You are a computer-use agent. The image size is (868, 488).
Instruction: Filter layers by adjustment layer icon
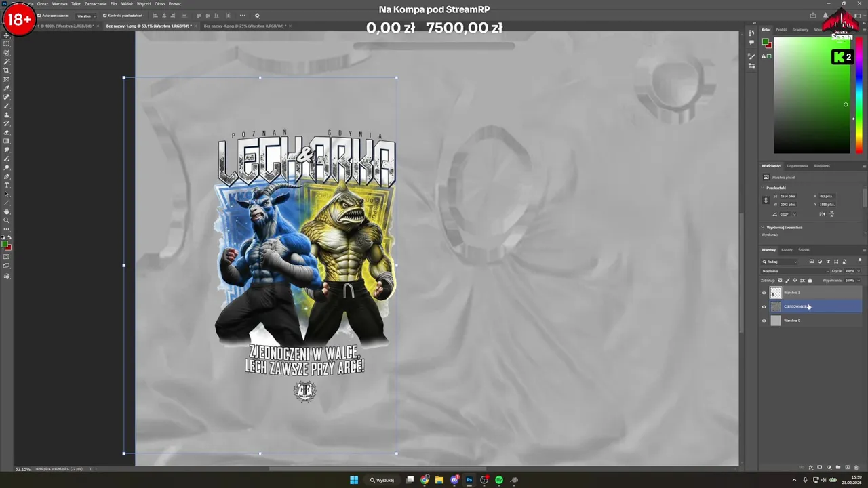pos(820,262)
